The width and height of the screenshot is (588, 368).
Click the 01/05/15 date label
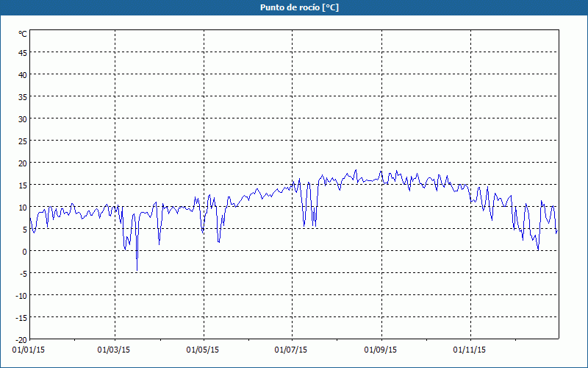click(203, 350)
